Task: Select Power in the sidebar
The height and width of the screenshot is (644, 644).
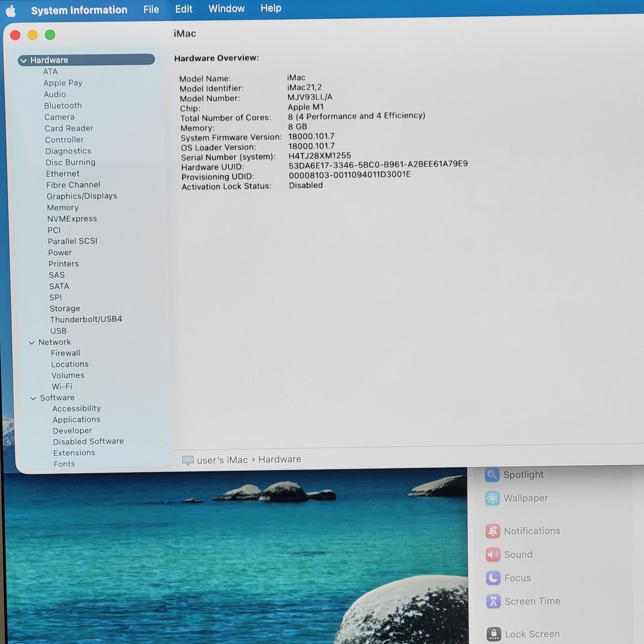Action: point(60,253)
